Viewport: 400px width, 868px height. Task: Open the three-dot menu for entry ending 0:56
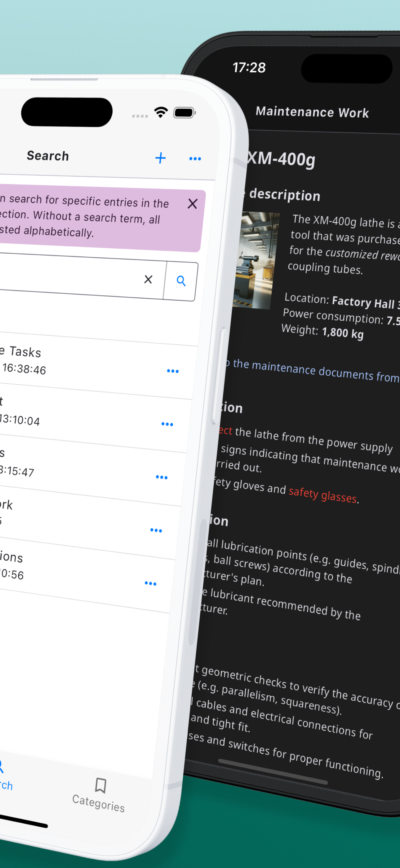150,583
